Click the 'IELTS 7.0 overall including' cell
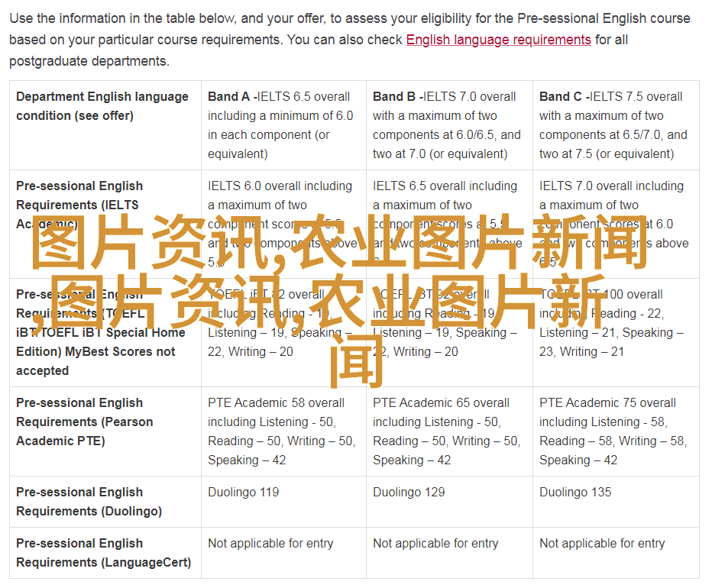712x588 pixels. [x=616, y=225]
